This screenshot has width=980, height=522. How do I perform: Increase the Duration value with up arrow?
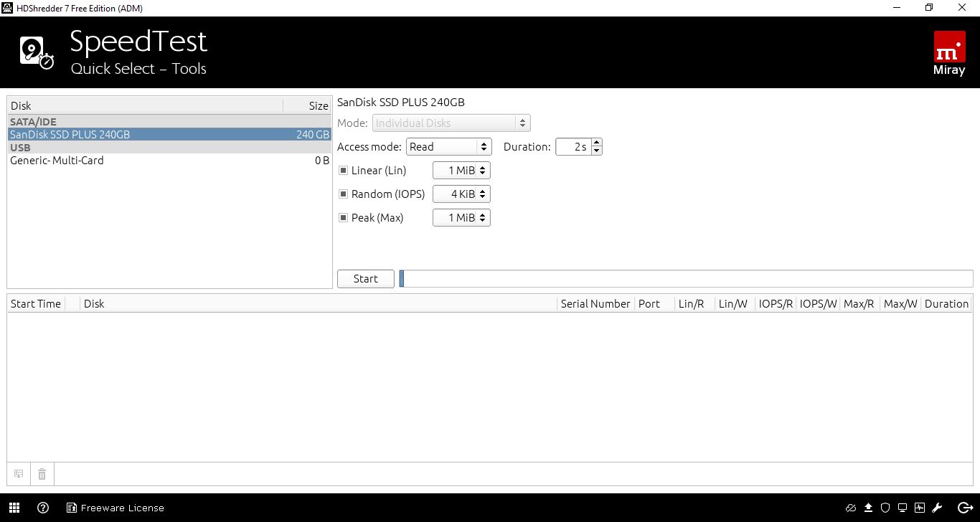tap(596, 143)
